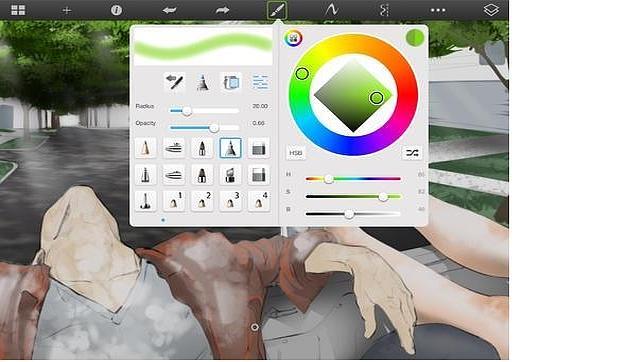Image resolution: width=644 pixels, height=362 pixels.
Task: Redo stroke with right arrow icon
Action: pos(222,10)
